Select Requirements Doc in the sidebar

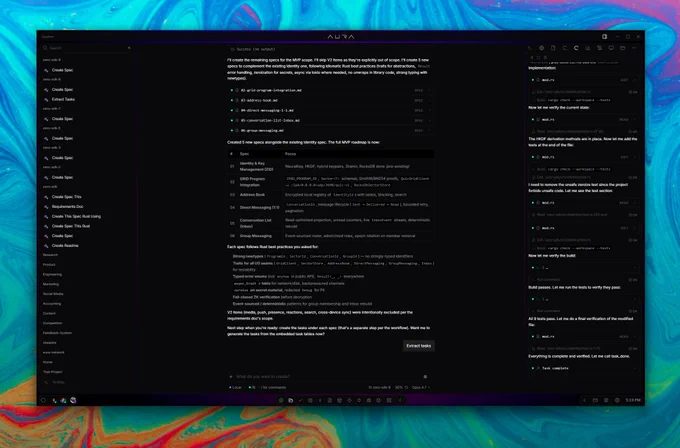pyautogui.click(x=68, y=206)
